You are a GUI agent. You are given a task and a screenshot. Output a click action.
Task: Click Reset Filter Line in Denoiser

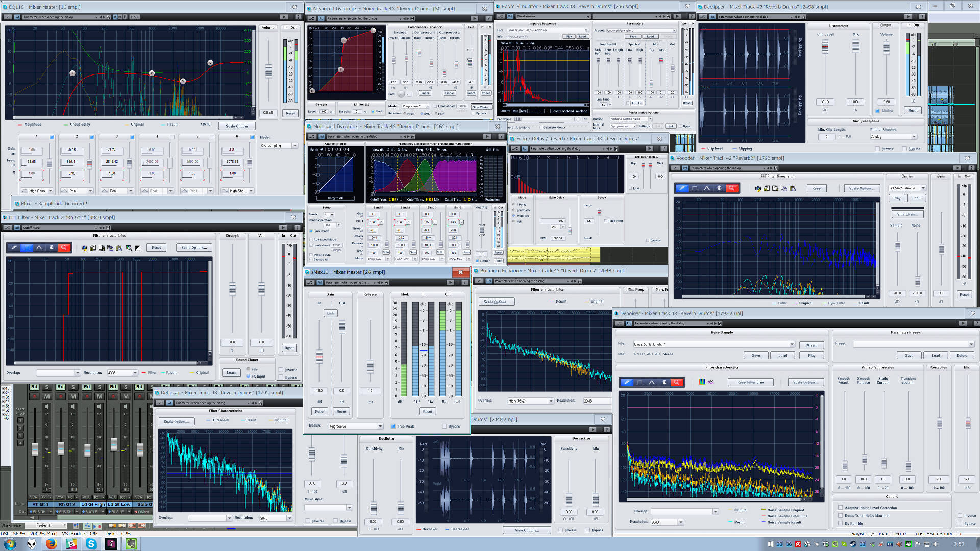tap(750, 382)
